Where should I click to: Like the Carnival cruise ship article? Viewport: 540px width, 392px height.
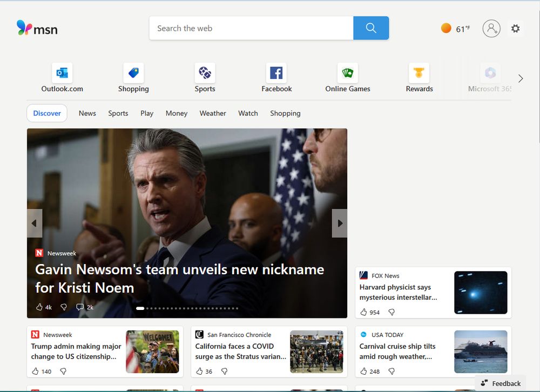pyautogui.click(x=363, y=371)
